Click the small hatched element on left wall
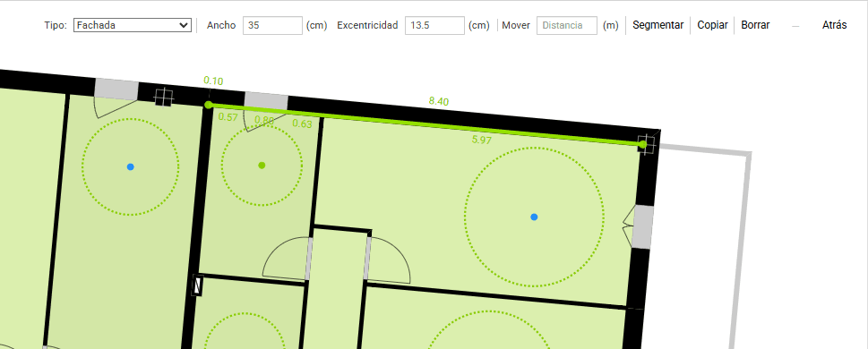The width and height of the screenshot is (868, 349). coord(197,285)
